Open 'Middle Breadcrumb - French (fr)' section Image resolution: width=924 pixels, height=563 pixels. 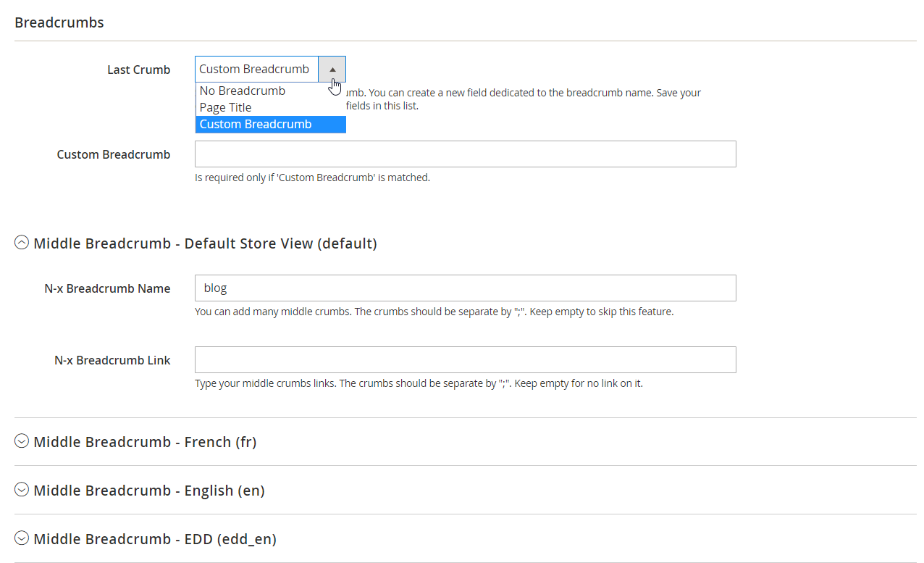[145, 442]
